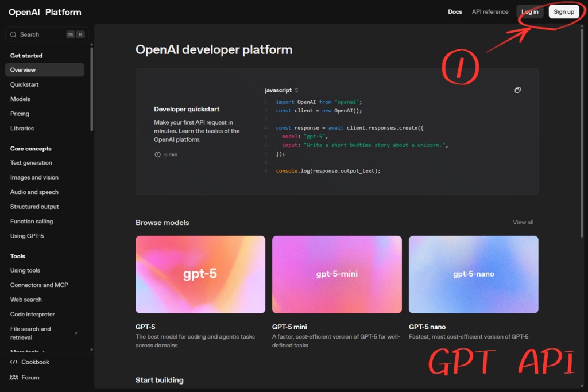Open Connectors and MCP page
Image resolution: width=588 pixels, height=392 pixels.
click(40, 285)
